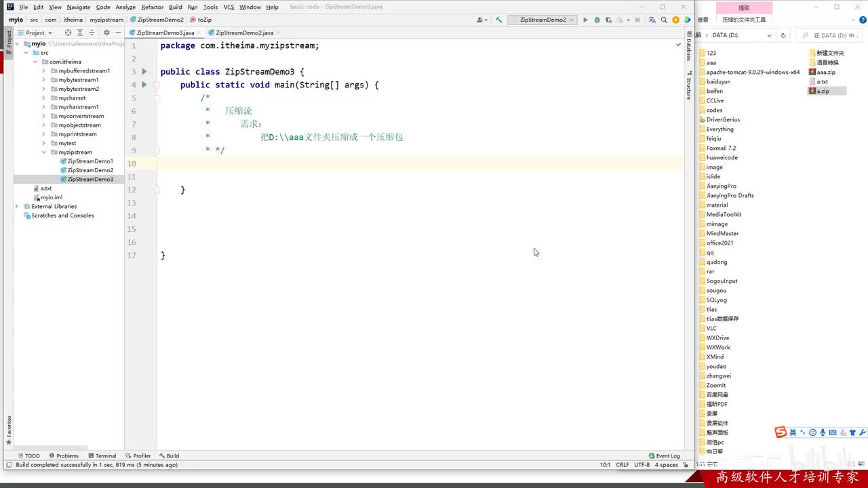868x488 pixels.
Task: Expand the myprintstream package
Action: tap(44, 134)
